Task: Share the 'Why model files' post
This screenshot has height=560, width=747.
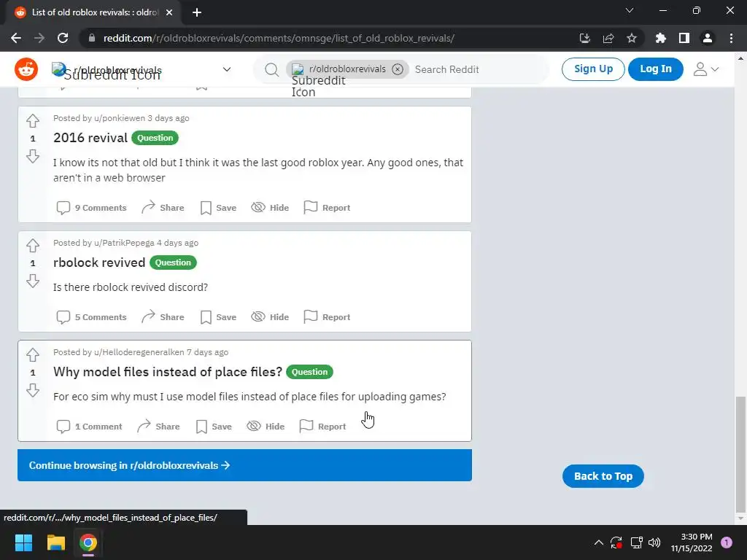Action: (158, 427)
